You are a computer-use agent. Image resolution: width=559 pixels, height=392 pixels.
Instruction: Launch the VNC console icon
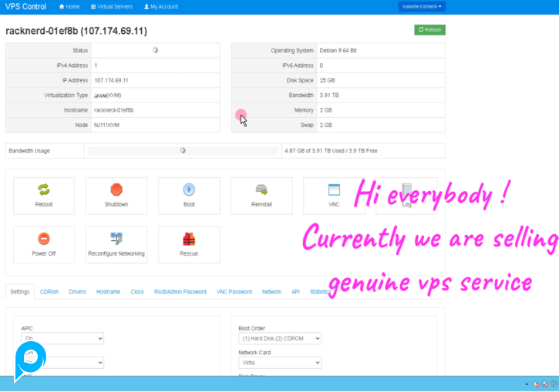pos(334,189)
